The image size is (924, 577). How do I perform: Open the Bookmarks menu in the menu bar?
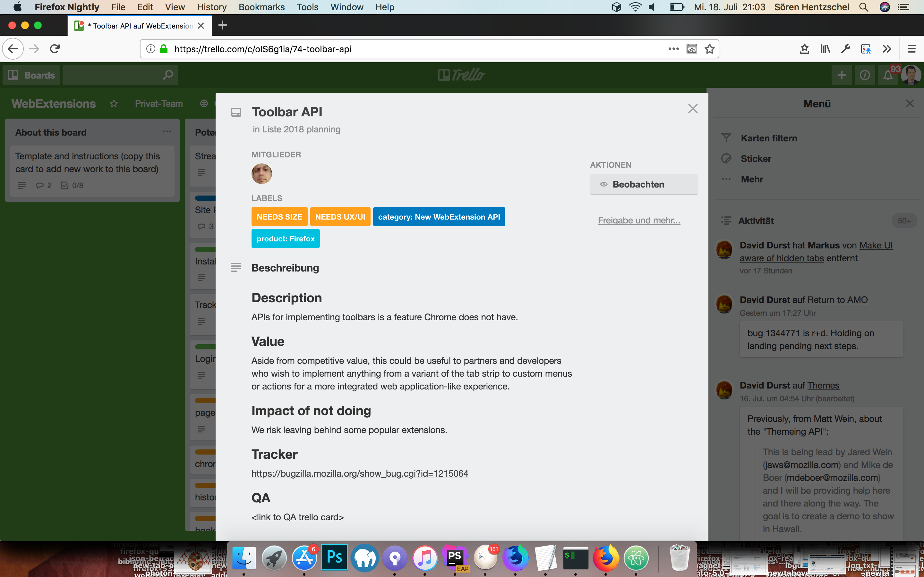click(261, 7)
